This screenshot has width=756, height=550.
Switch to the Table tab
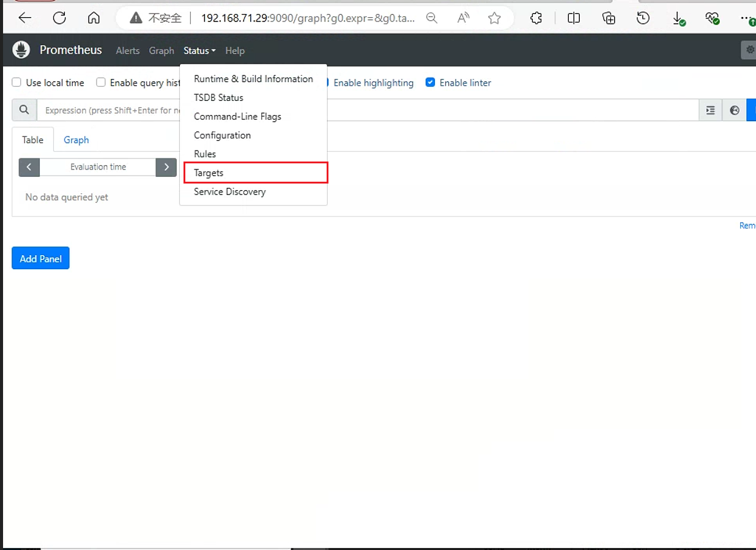click(33, 140)
